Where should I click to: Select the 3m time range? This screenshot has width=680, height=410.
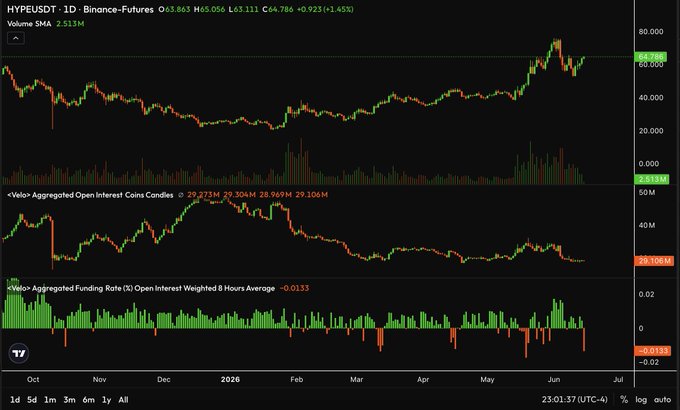click(x=69, y=400)
